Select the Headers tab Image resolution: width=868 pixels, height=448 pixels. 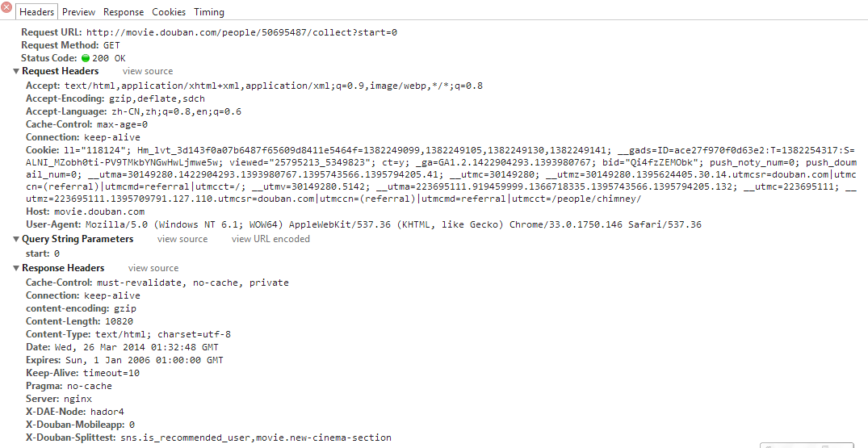[x=36, y=11]
